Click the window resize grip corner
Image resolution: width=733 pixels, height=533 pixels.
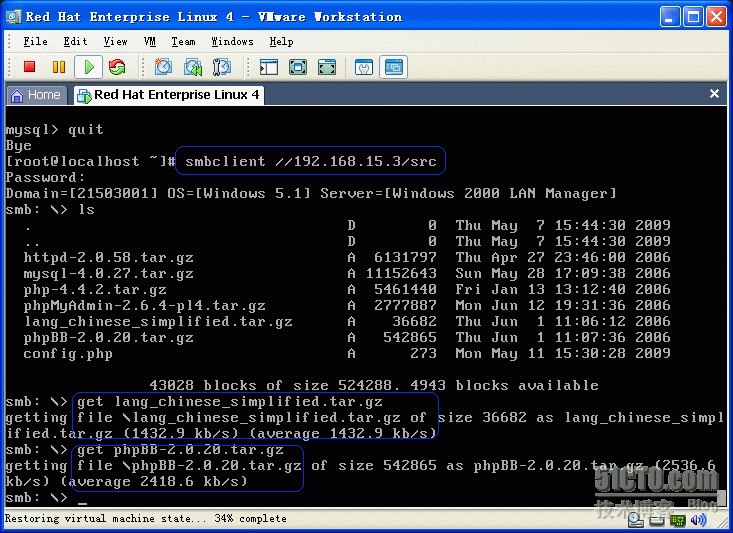(x=722, y=521)
